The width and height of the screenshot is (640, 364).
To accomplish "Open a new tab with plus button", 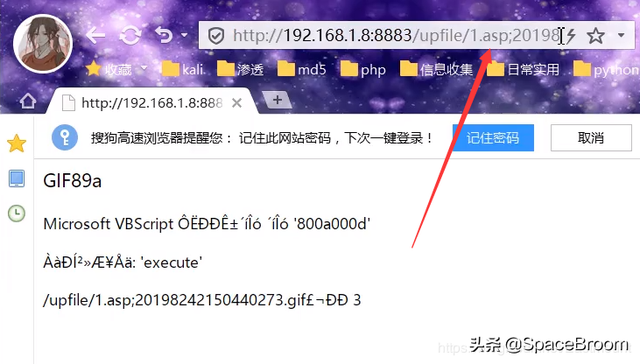I will pyautogui.click(x=277, y=100).
